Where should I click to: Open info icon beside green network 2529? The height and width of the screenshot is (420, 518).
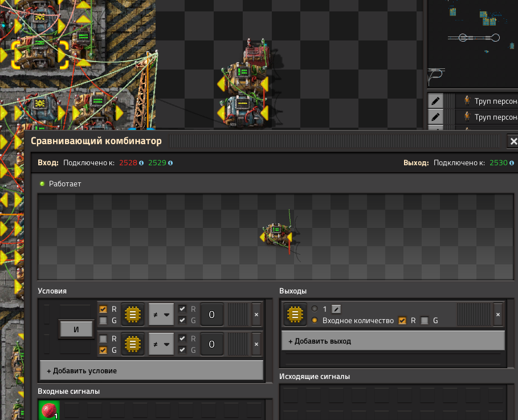[170, 163]
